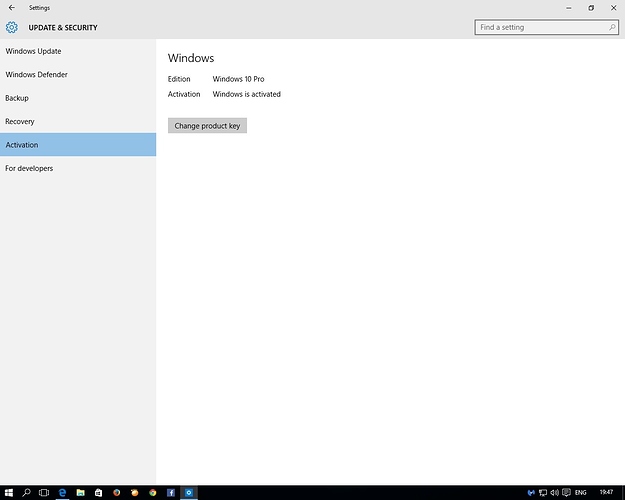Open taskbar search
625x500 pixels.
26,493
